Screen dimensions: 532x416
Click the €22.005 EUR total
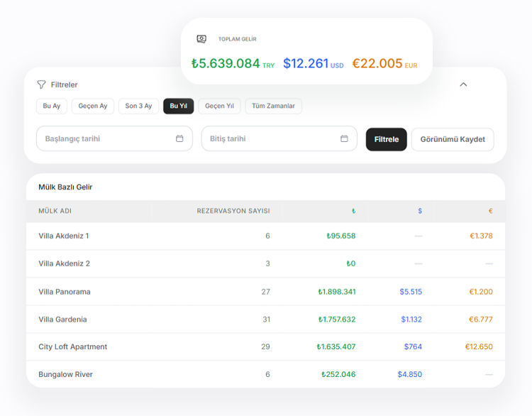384,63
